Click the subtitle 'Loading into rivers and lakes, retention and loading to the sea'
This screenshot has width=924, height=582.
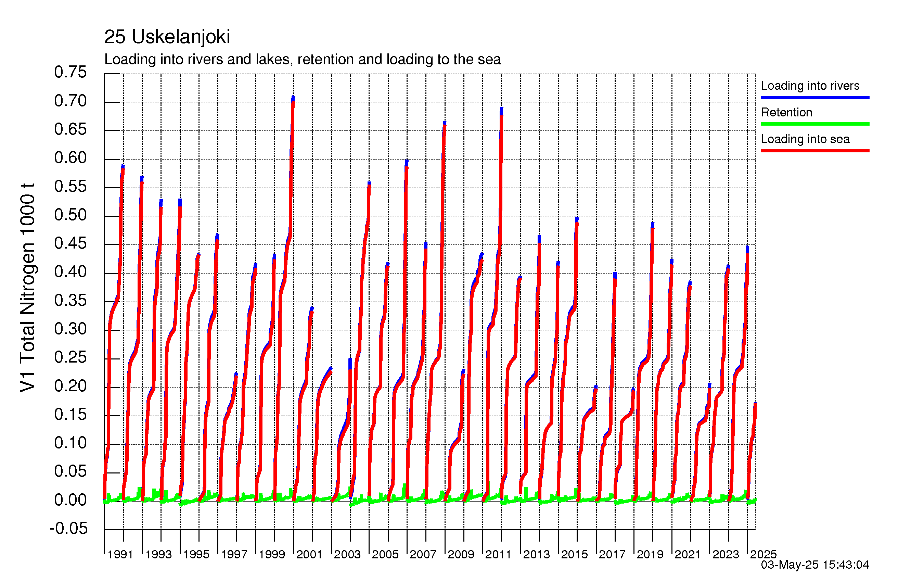tap(303, 60)
